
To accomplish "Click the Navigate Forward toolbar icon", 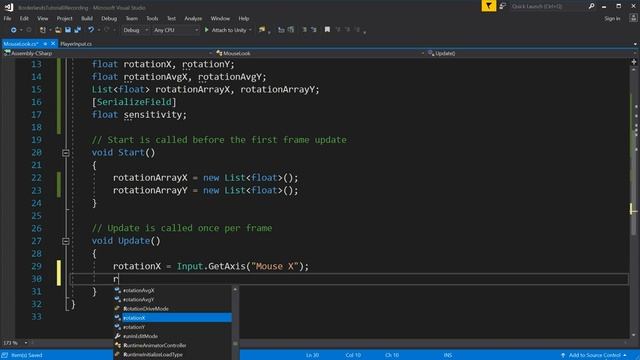I will (x=29, y=30).
